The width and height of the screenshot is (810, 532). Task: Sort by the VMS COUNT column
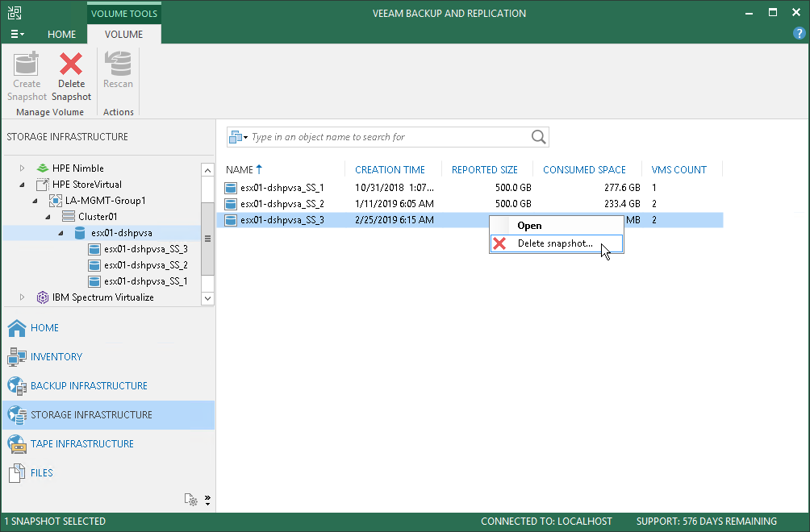click(678, 169)
